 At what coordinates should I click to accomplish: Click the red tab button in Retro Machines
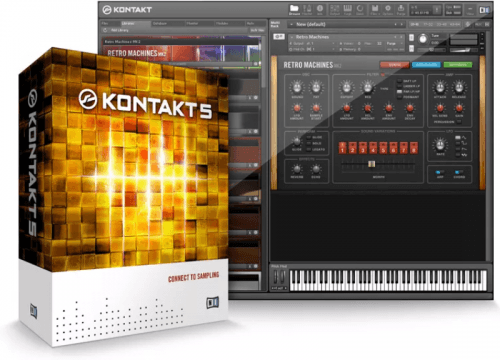[394, 65]
